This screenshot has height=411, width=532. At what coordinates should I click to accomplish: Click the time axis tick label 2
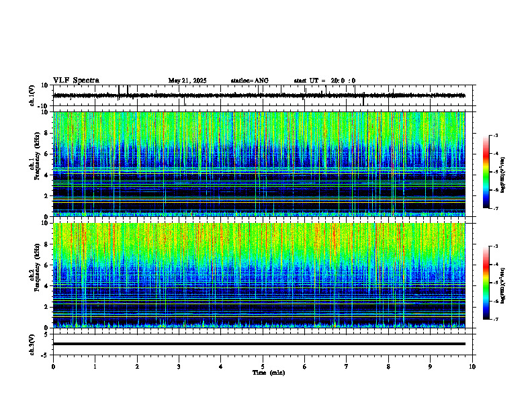tap(137, 367)
